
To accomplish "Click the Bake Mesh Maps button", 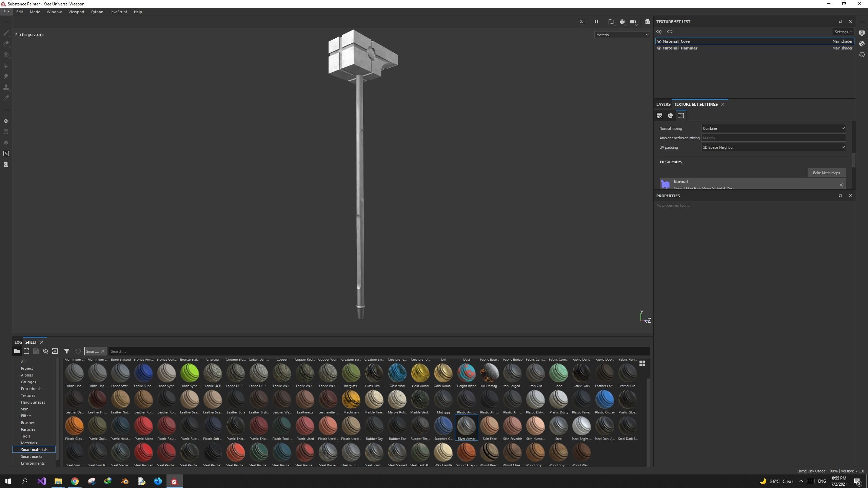I will coord(826,173).
